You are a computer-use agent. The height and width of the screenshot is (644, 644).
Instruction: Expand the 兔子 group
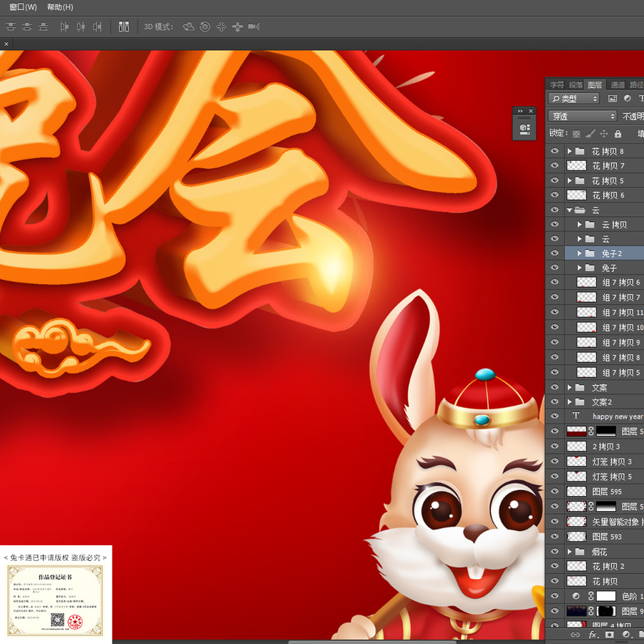click(x=579, y=268)
